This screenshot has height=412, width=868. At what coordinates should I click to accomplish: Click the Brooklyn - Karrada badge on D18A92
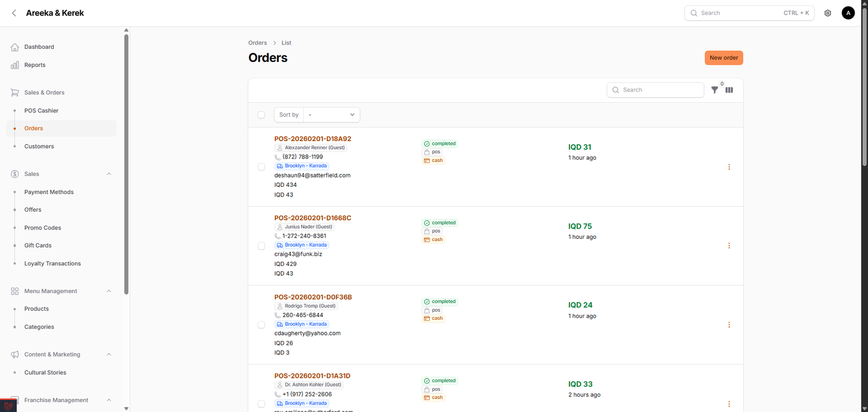point(302,166)
